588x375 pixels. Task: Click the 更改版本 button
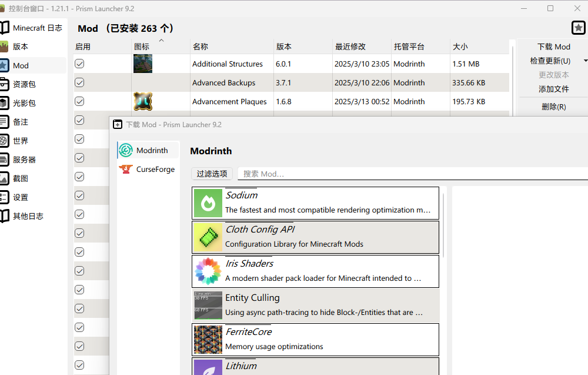coord(553,75)
